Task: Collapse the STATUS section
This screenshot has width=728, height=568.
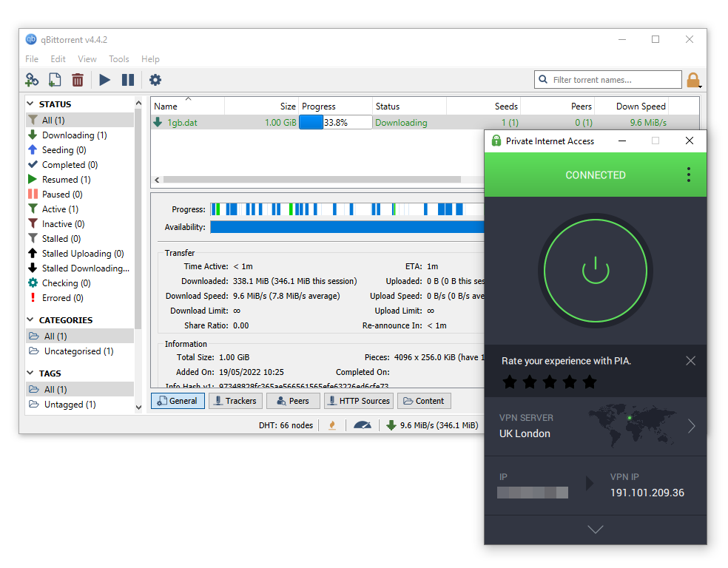Action: (x=30, y=104)
